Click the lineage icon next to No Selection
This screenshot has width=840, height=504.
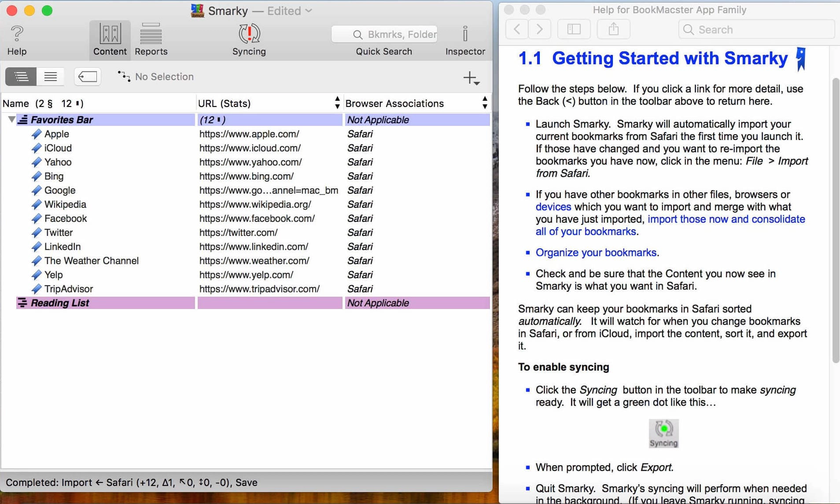124,77
